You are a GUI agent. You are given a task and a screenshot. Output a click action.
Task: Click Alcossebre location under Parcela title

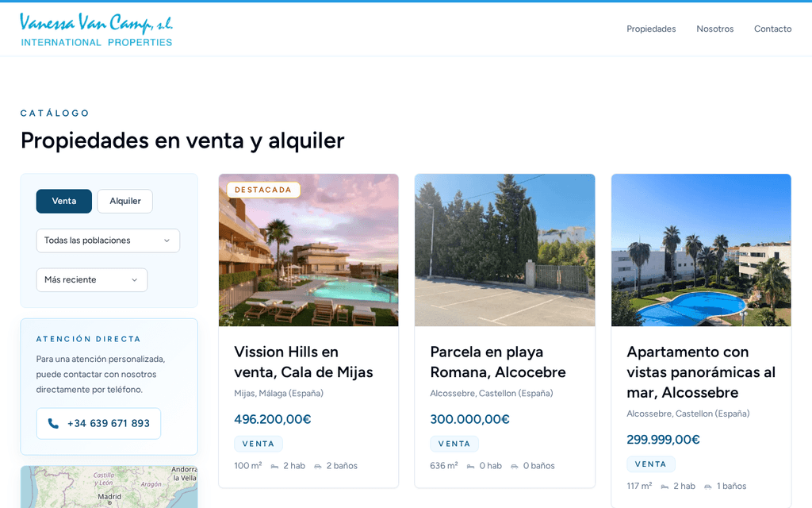click(492, 394)
